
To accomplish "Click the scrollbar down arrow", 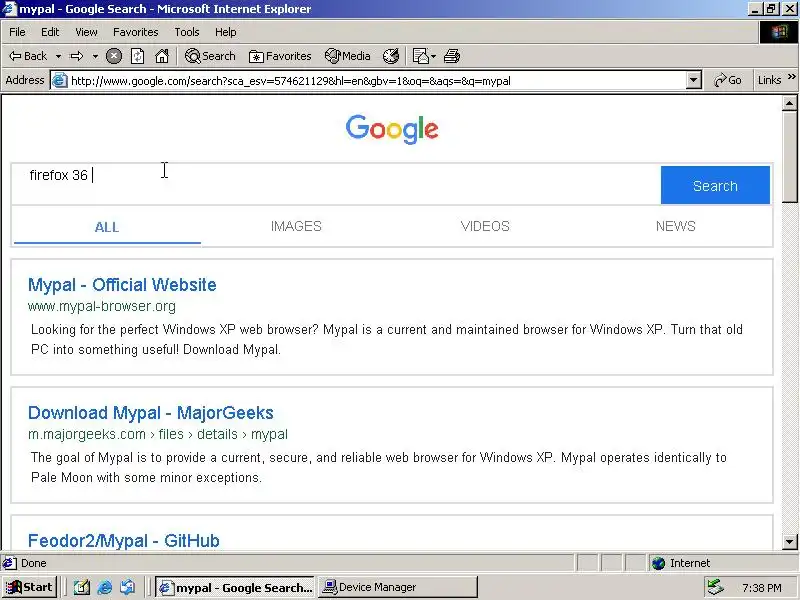I will 789,541.
